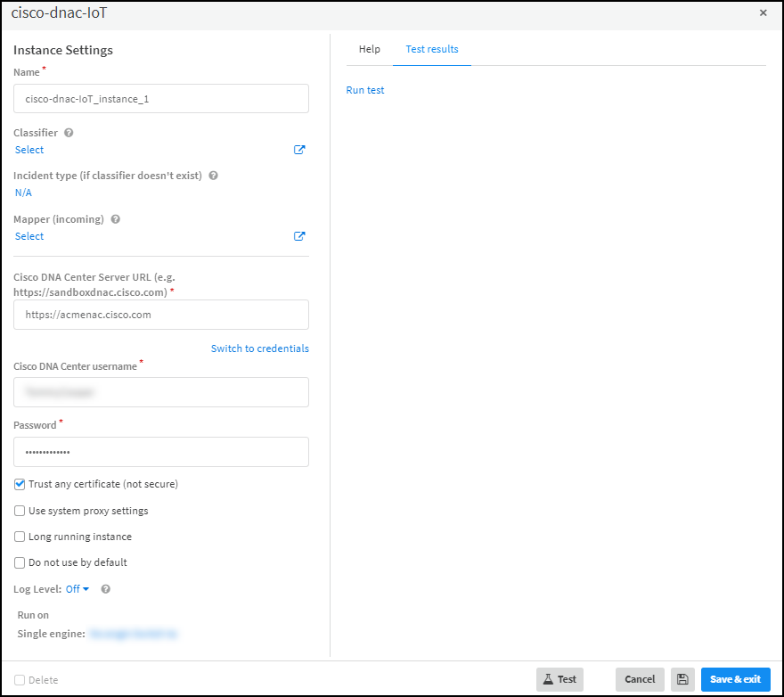The height and width of the screenshot is (697, 784).
Task: Open the Classifier Select dropdown
Action: [29, 150]
